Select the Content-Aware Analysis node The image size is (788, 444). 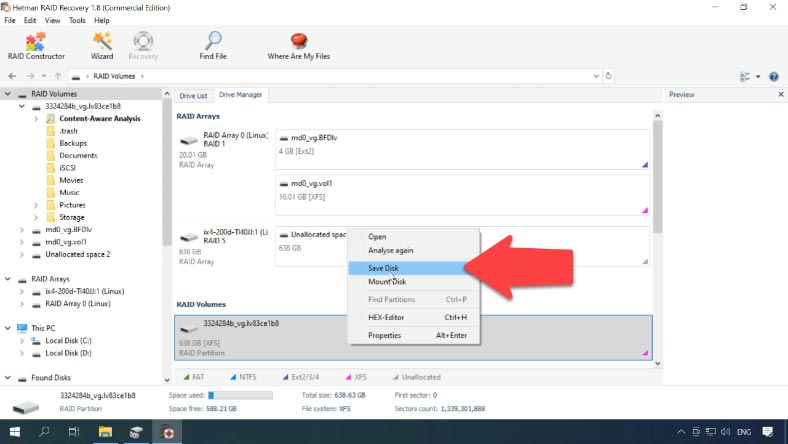coord(100,119)
